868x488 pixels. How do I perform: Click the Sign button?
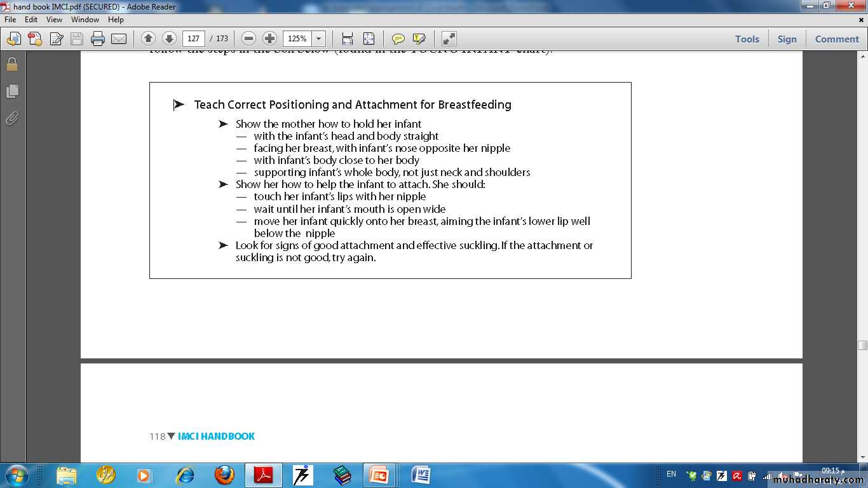pyautogui.click(x=787, y=39)
